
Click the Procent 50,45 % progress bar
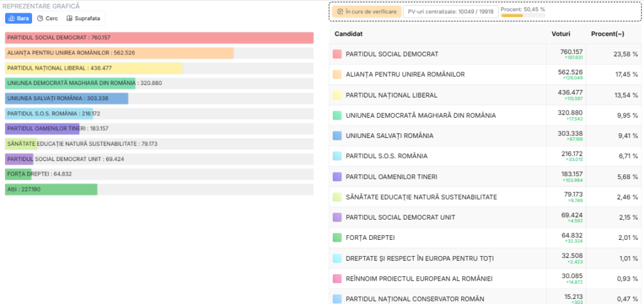[523, 16]
